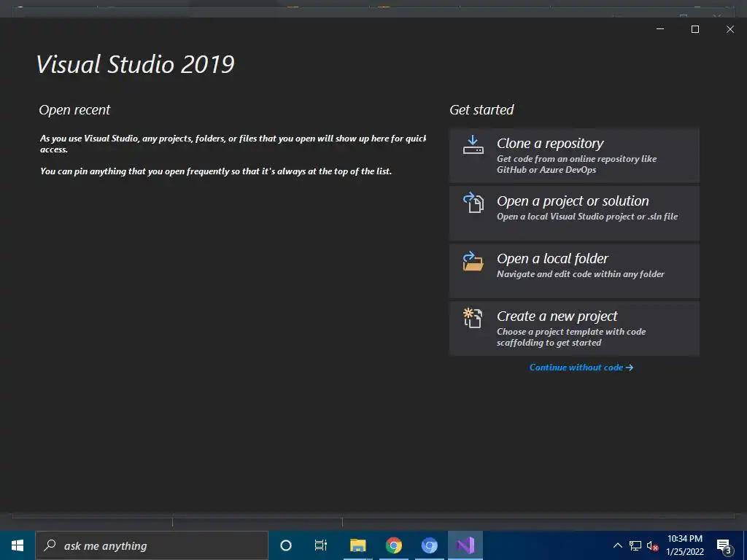This screenshot has height=560, width=747.
Task: Click the 'You can pin anything' hint text
Action: point(216,171)
